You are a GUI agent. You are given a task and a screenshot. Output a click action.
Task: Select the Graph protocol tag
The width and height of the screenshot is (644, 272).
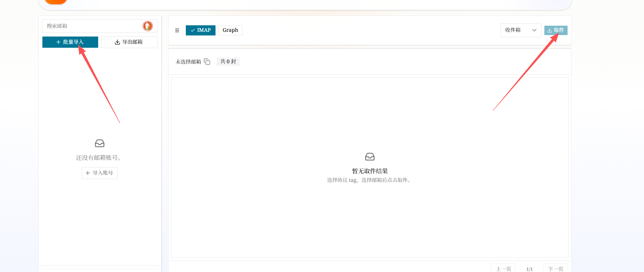230,30
